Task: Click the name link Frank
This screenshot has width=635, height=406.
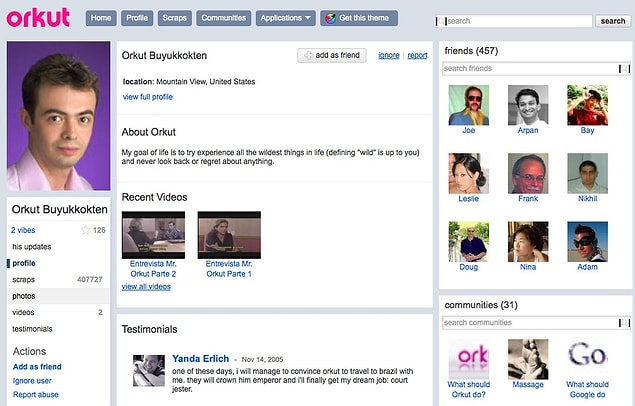Action: click(x=528, y=199)
